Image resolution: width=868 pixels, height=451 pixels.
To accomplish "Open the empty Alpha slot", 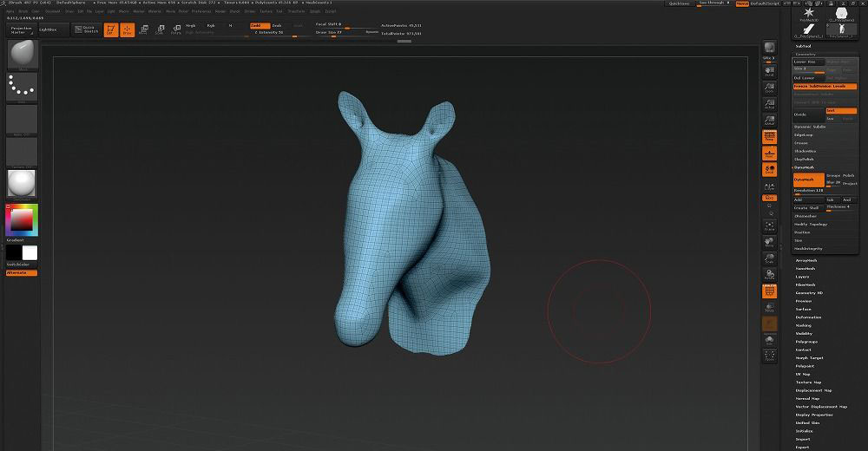I will tap(23, 120).
